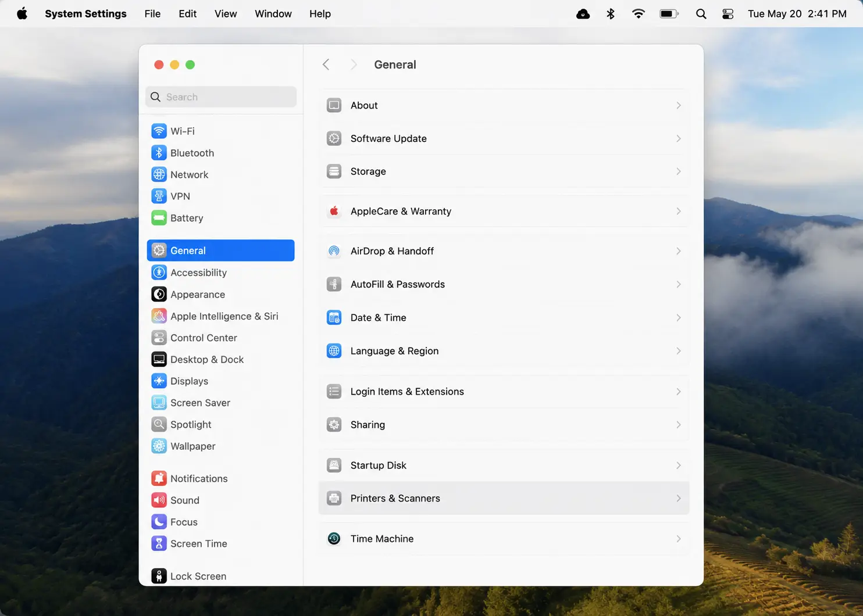863x616 pixels.
Task: Click the menu bar Bluetooth status icon
Action: pos(611,14)
